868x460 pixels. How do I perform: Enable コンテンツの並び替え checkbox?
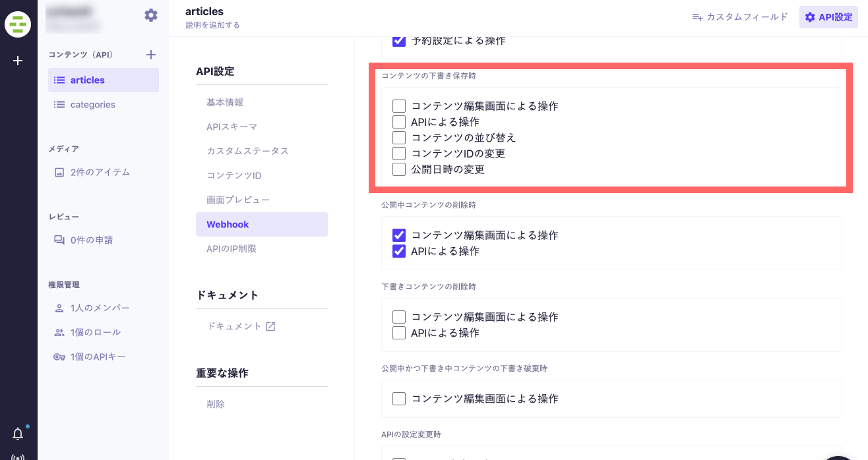point(399,138)
